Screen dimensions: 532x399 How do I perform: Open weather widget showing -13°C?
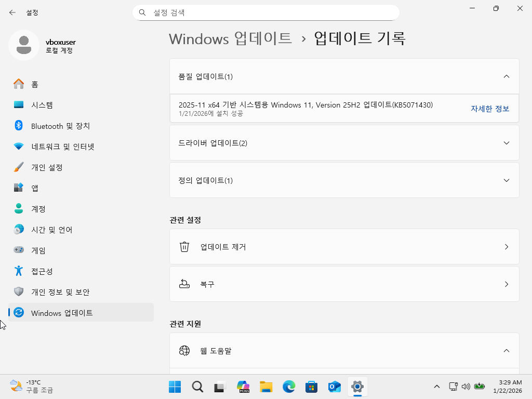pos(32,387)
